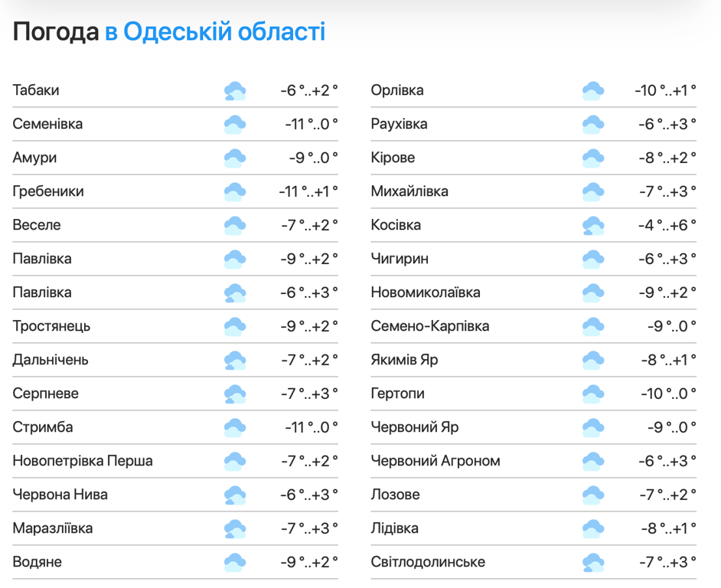The height and width of the screenshot is (588, 721).
Task: Click the cloud icon beside Маразліївка
Action: 235,529
